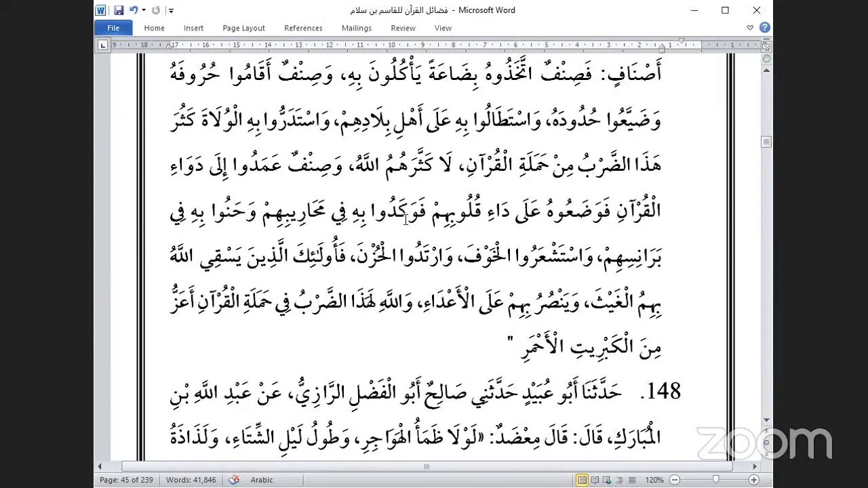Toggle the ruler view button

[x=766, y=47]
